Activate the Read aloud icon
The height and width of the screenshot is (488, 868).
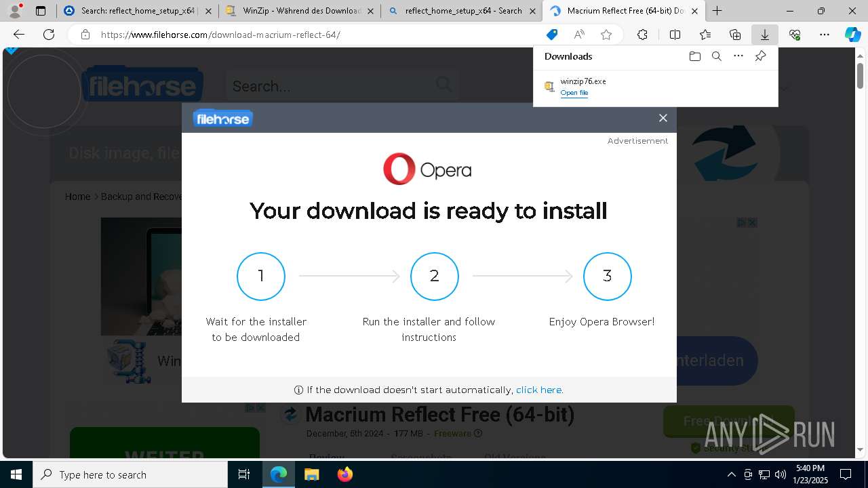(579, 35)
